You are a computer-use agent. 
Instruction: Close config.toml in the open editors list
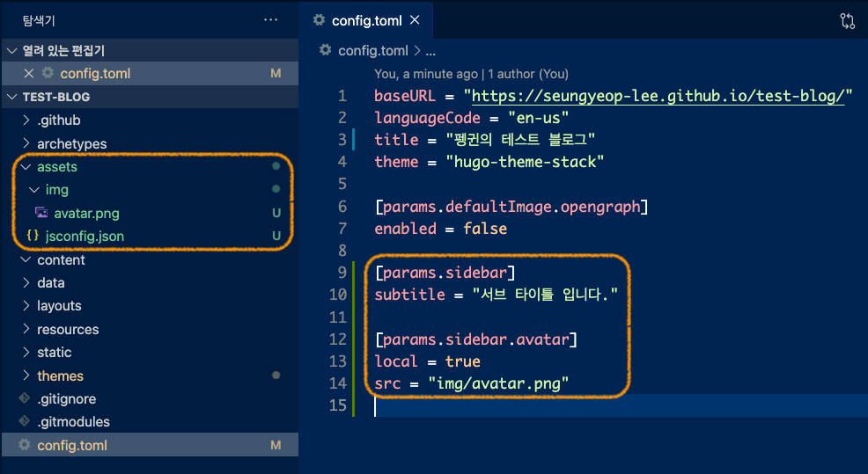click(x=29, y=74)
